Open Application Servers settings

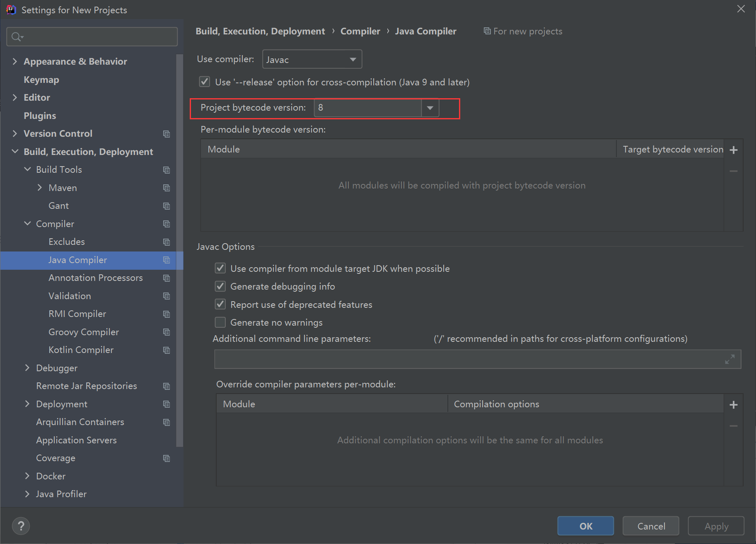[x=76, y=440]
